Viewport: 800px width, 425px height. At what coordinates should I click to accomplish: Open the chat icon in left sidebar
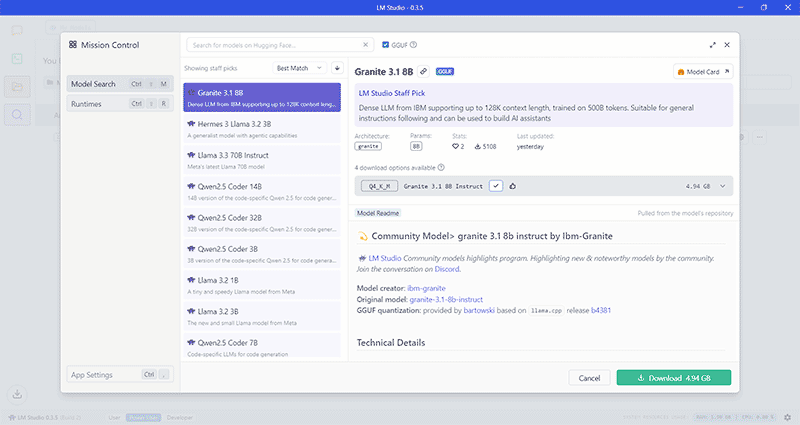17,31
